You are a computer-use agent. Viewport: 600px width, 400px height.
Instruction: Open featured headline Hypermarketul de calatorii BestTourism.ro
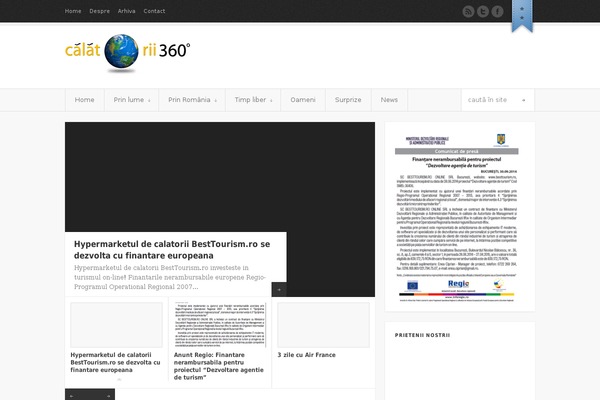click(172, 250)
